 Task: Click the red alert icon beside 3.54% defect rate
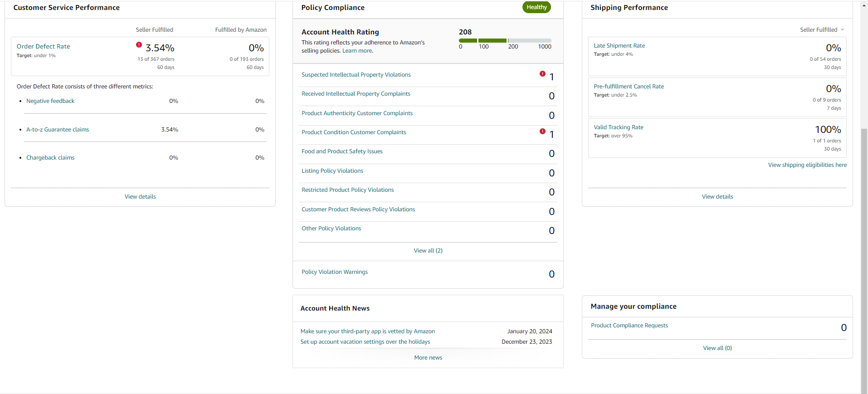coord(139,45)
